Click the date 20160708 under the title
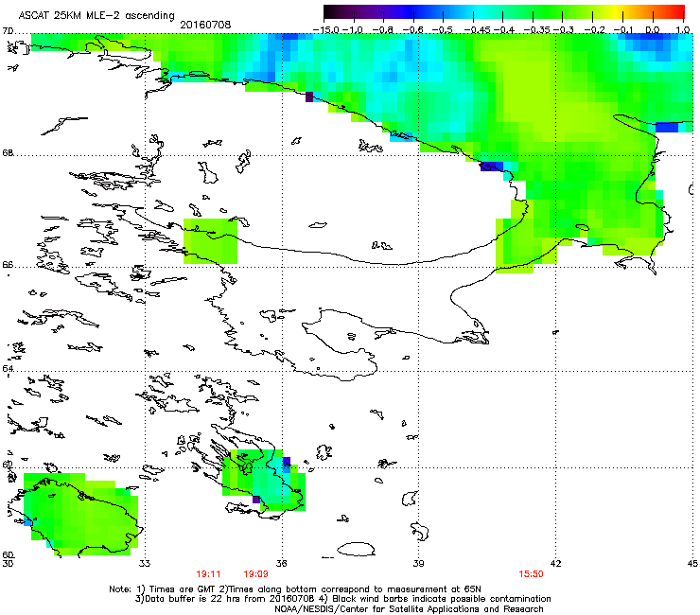This screenshot has width=700, height=615. (x=205, y=25)
